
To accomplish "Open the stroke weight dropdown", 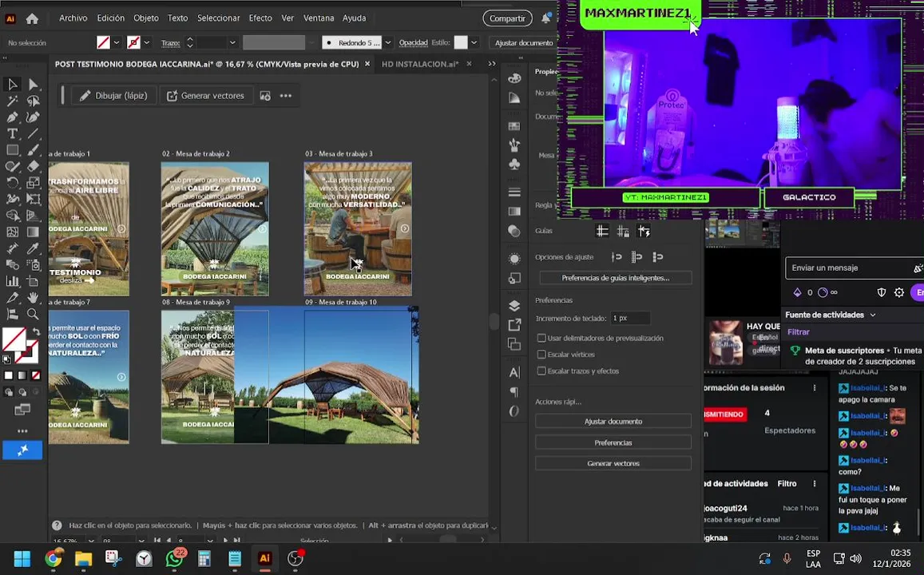I will click(232, 42).
